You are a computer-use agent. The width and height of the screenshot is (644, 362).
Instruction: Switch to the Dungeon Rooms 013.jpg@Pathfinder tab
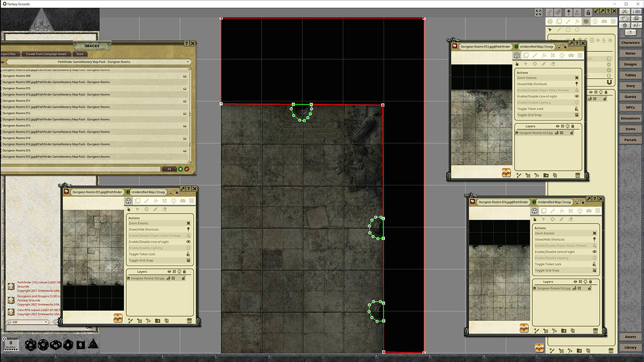(x=485, y=47)
